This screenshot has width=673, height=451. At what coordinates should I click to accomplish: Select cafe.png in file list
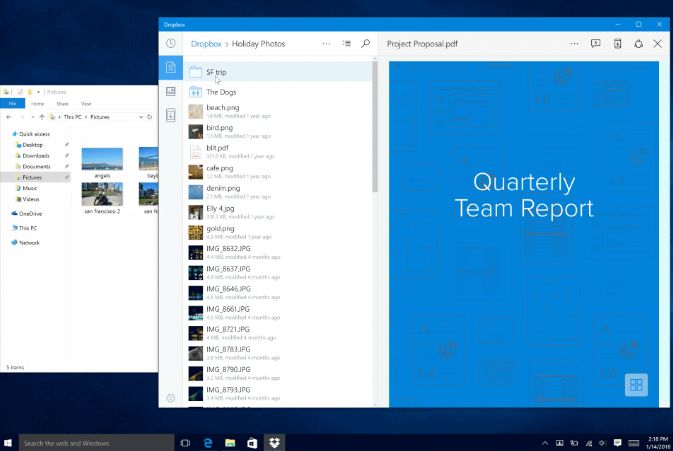coord(278,172)
